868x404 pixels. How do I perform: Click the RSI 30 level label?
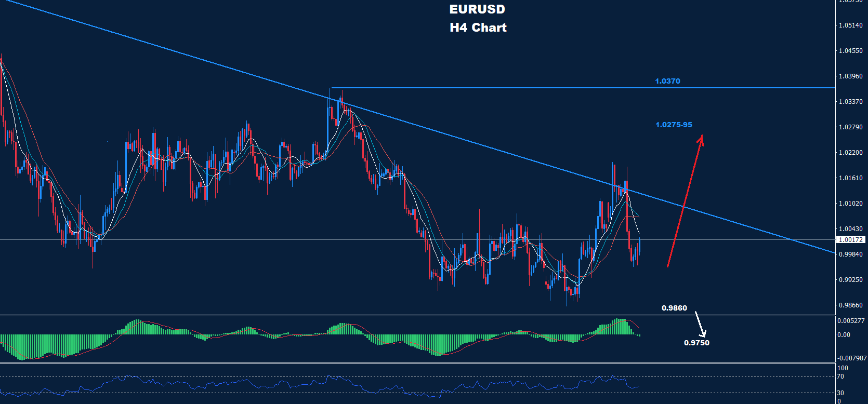click(x=840, y=393)
